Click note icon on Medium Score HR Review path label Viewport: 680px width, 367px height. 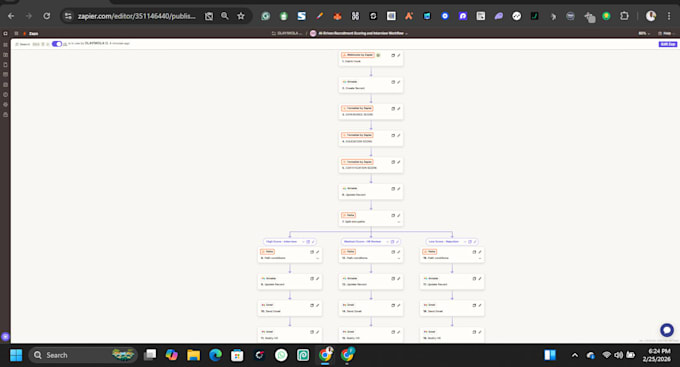point(392,242)
